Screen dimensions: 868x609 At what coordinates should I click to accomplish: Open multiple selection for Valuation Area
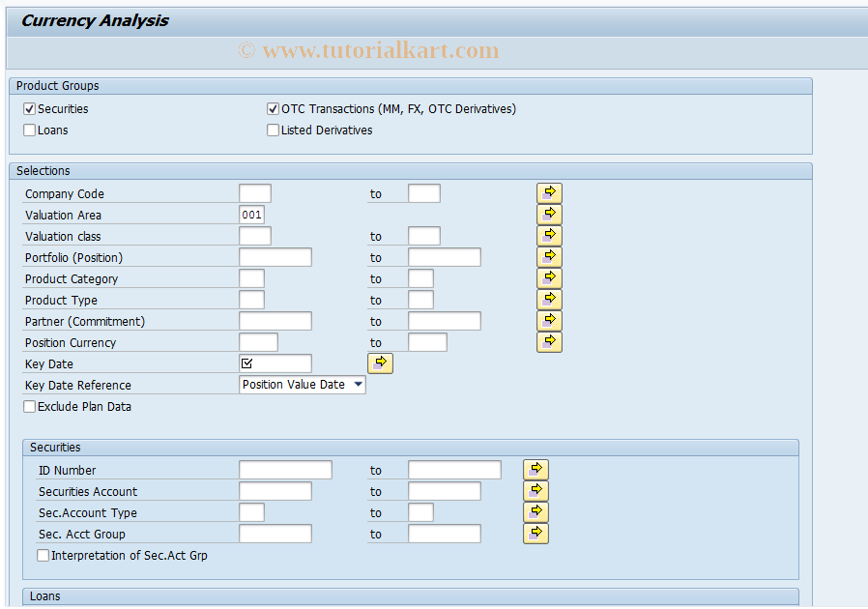pyautogui.click(x=549, y=215)
